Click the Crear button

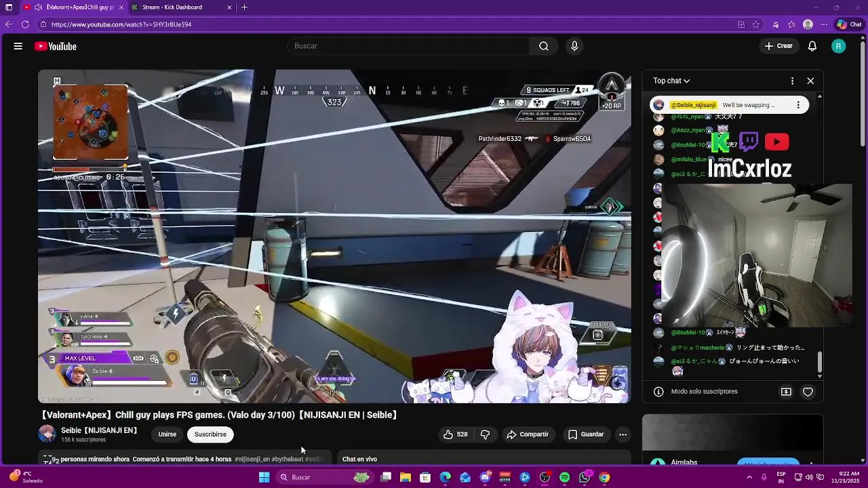point(778,46)
